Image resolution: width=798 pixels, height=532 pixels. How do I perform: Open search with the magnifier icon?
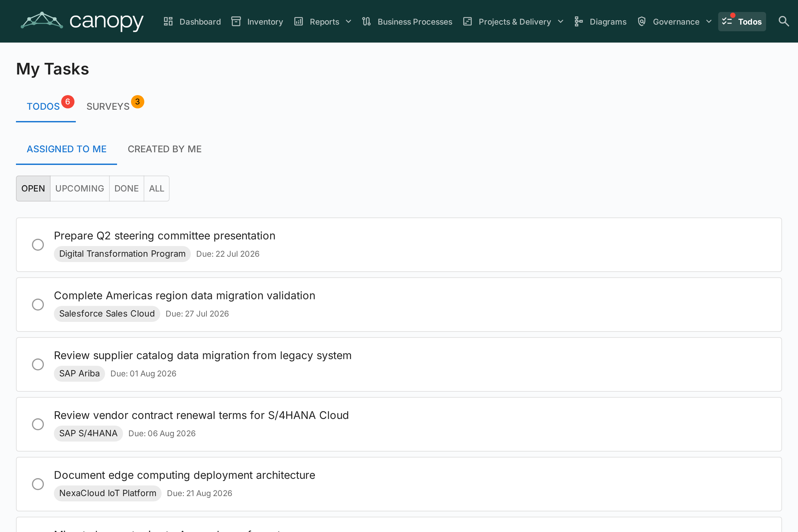pos(783,21)
